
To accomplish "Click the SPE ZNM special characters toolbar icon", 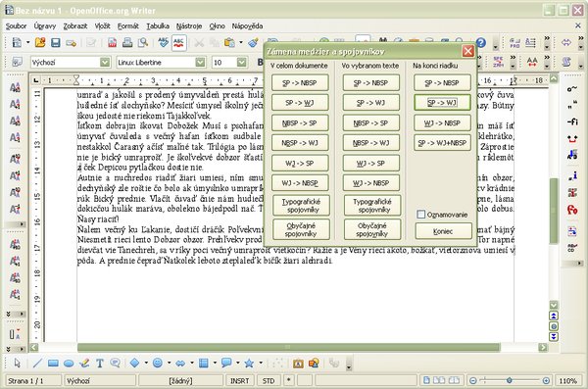I will click(499, 62).
